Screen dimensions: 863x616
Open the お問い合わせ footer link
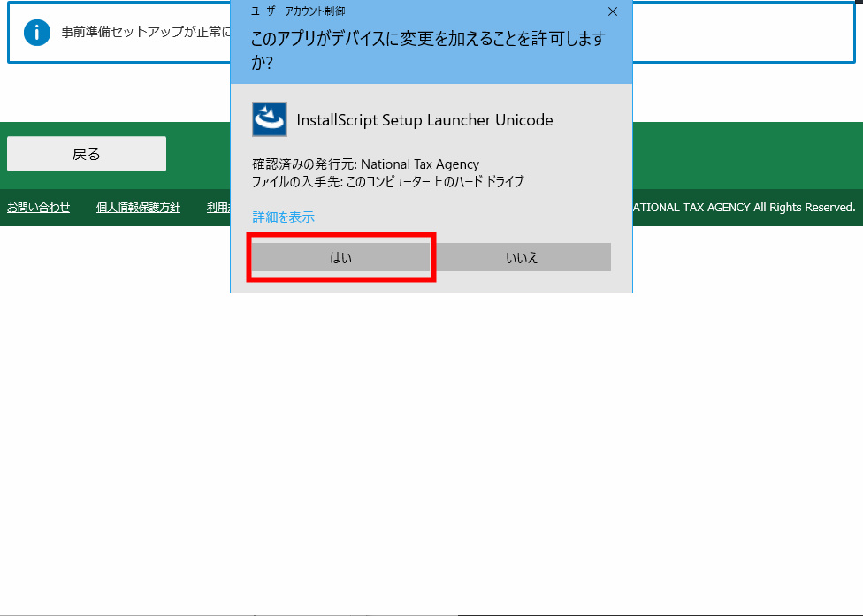[39, 208]
